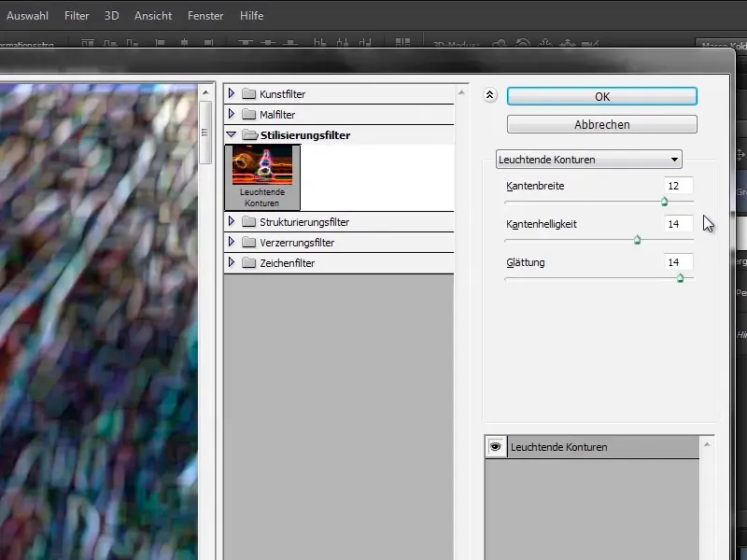Click the Zeichenfilter category label
747x560 pixels.
(x=288, y=263)
